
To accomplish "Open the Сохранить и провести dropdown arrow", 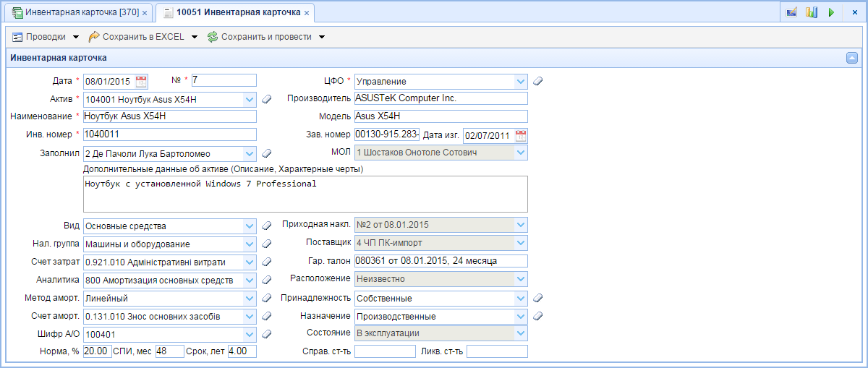I will (x=322, y=37).
